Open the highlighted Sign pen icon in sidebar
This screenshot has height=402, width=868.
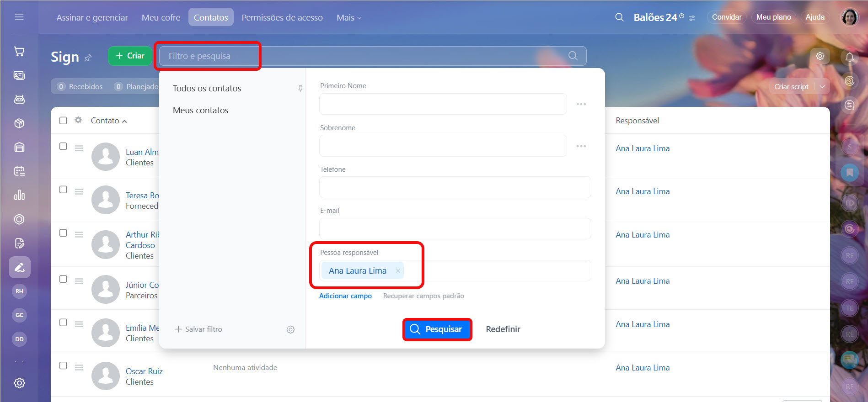[x=20, y=267]
